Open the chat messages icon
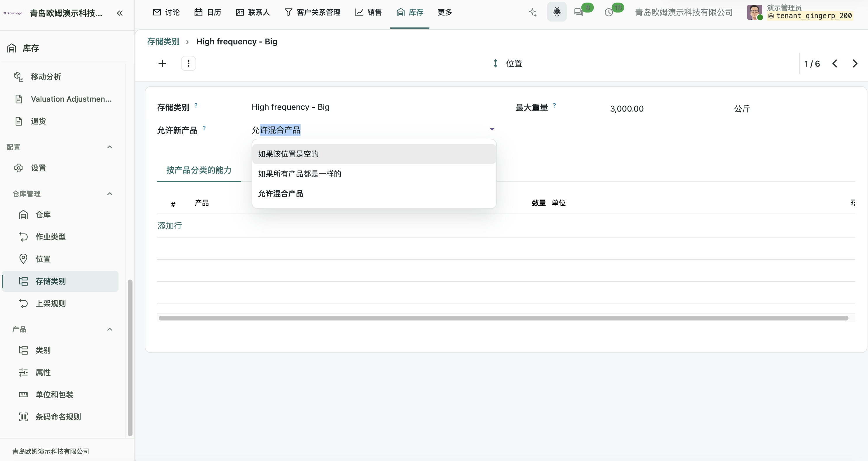868x461 pixels. 578,13
